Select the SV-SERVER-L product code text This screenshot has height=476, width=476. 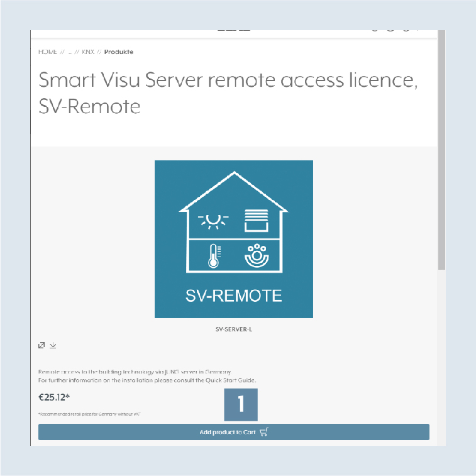point(234,329)
